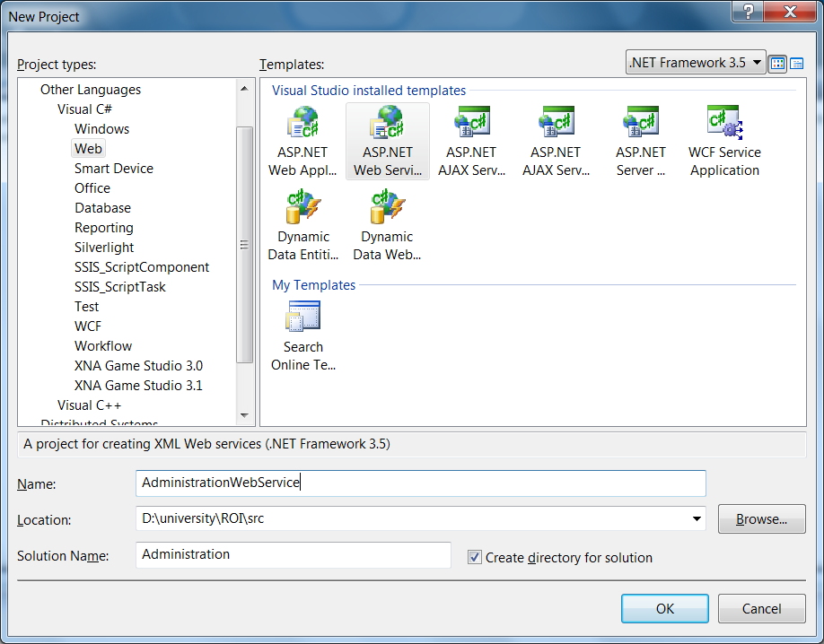The width and height of the screenshot is (824, 644).
Task: Open Search Online Templates item
Action: tap(303, 336)
